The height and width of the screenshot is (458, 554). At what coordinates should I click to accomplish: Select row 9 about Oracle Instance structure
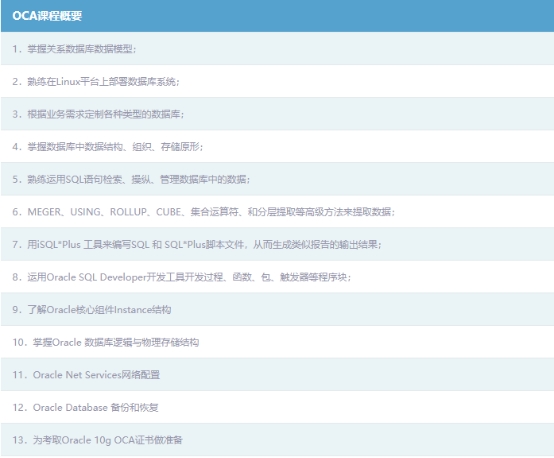(x=277, y=310)
